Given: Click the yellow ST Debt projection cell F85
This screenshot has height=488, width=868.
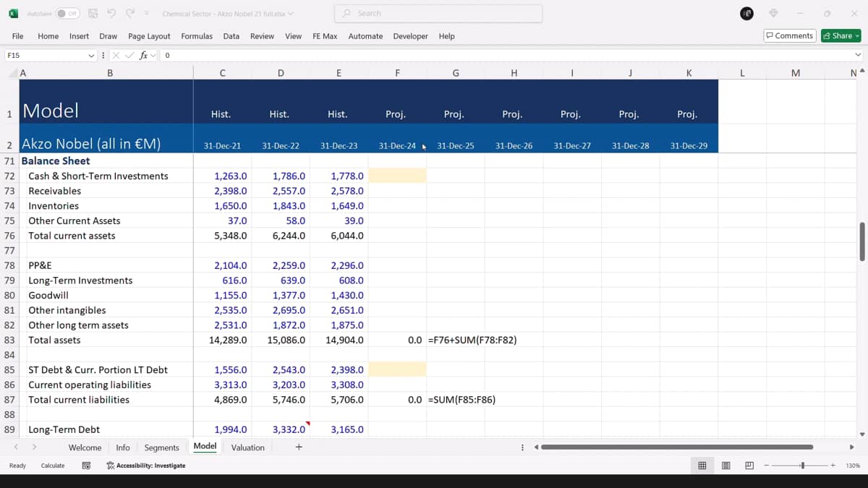Looking at the screenshot, I should pos(397,369).
